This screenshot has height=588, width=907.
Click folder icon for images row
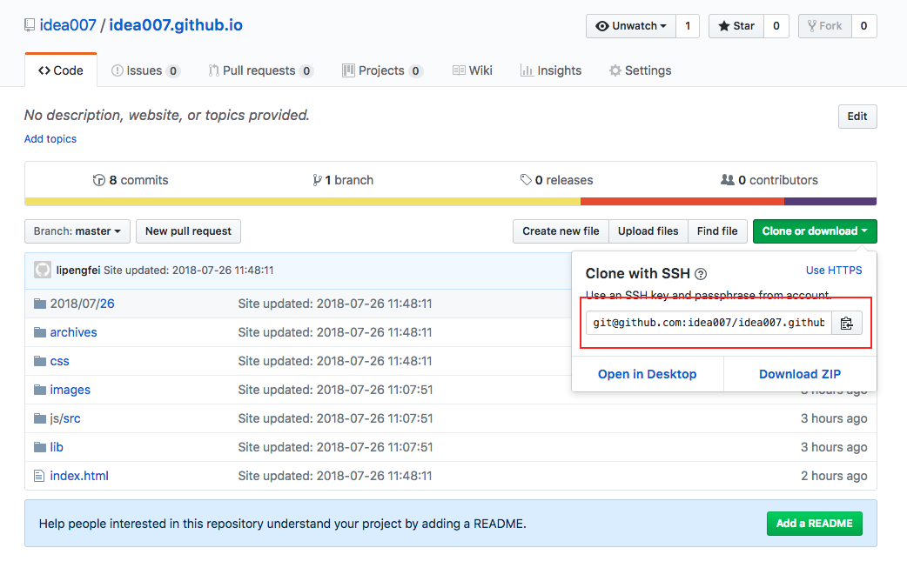(x=40, y=390)
